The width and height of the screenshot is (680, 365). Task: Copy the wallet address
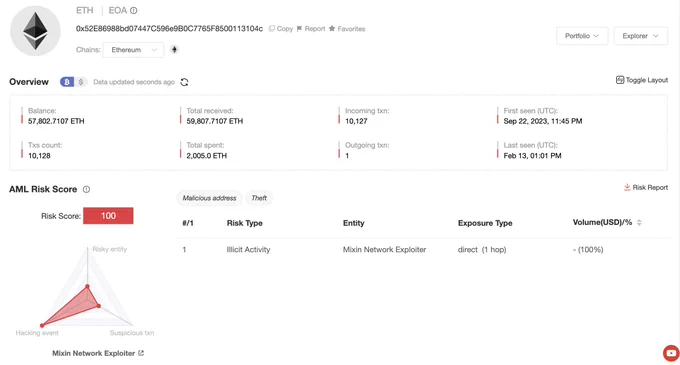pyautogui.click(x=281, y=29)
